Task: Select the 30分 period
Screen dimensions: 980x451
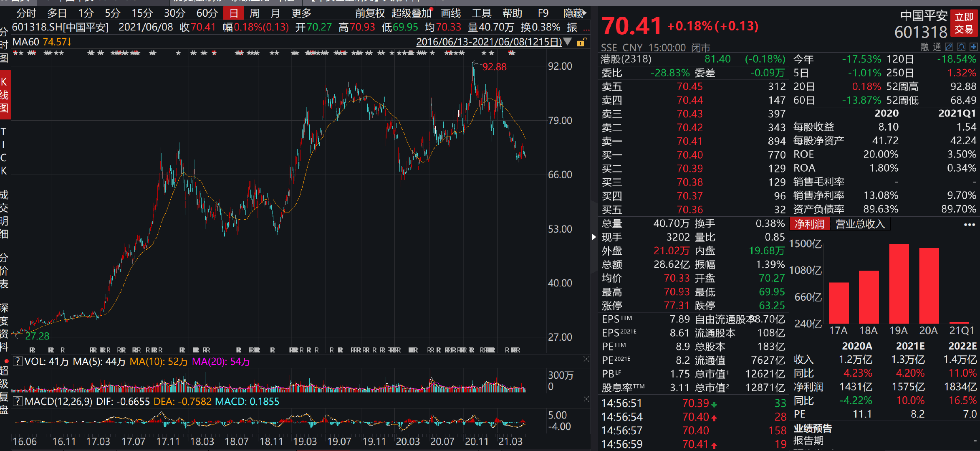Action: point(174,13)
